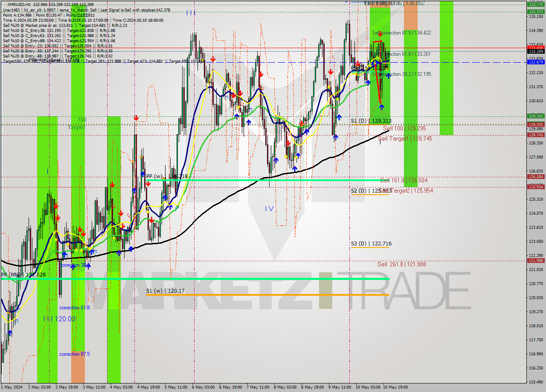The image size is (546, 392).
Task: Select the '10 May 19:00' time label
Action: tap(395, 387)
